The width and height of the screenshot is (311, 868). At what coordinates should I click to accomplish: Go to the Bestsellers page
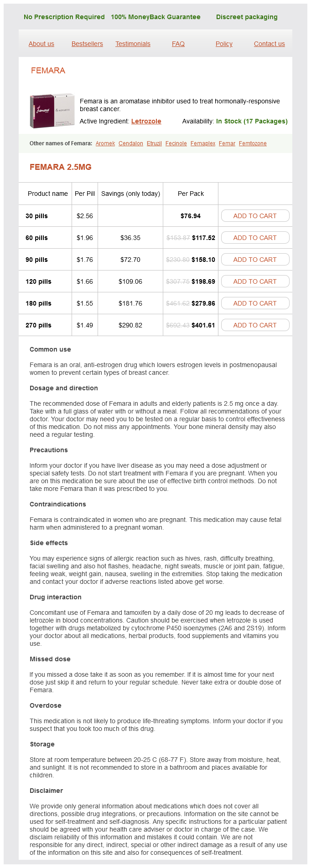click(x=87, y=44)
